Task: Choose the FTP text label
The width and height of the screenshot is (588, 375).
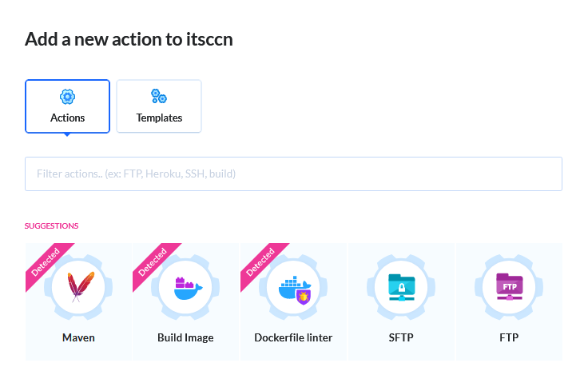Action: point(509,337)
